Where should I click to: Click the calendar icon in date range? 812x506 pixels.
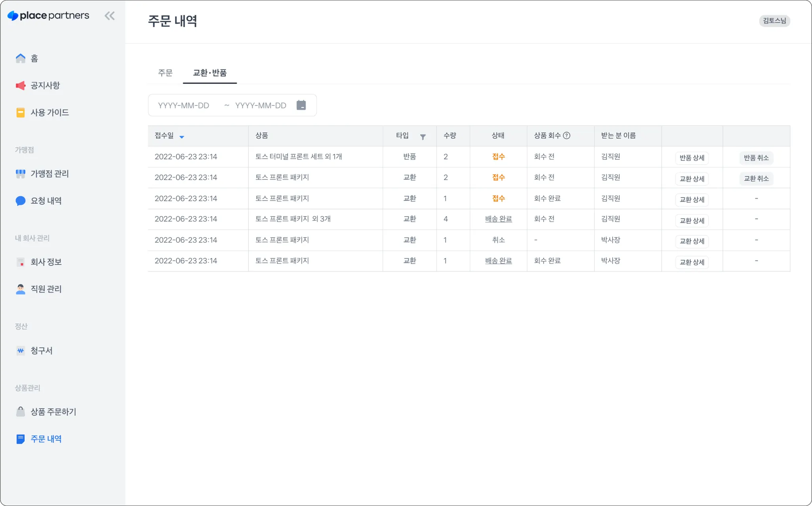(301, 105)
